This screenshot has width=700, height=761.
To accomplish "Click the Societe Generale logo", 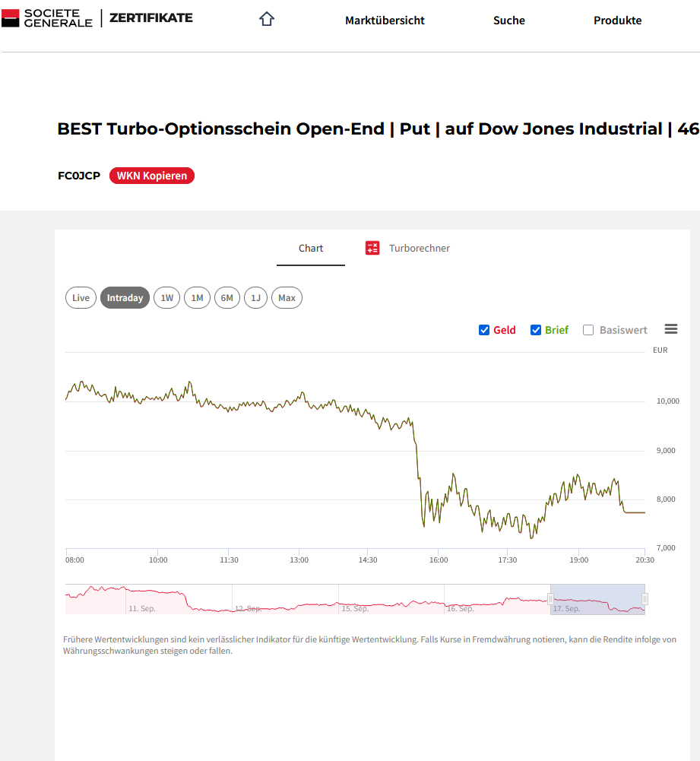I will (47, 18).
